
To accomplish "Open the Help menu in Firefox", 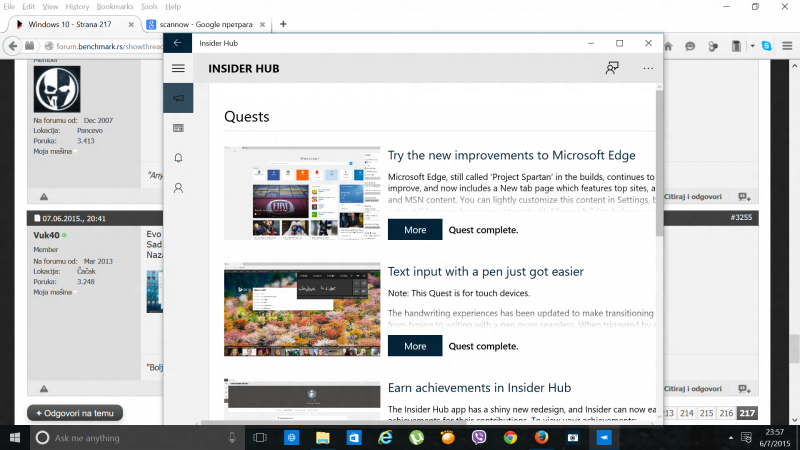I will 173,7.
